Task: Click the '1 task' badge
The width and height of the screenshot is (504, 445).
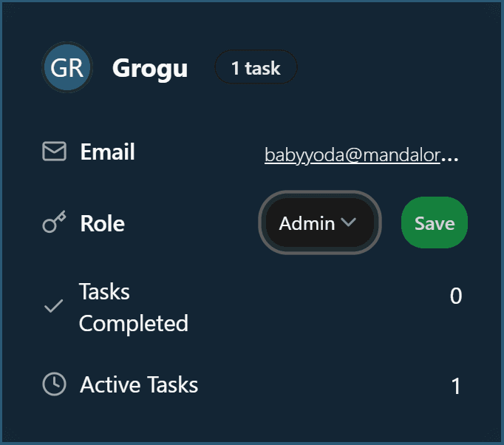Action: coord(256,68)
